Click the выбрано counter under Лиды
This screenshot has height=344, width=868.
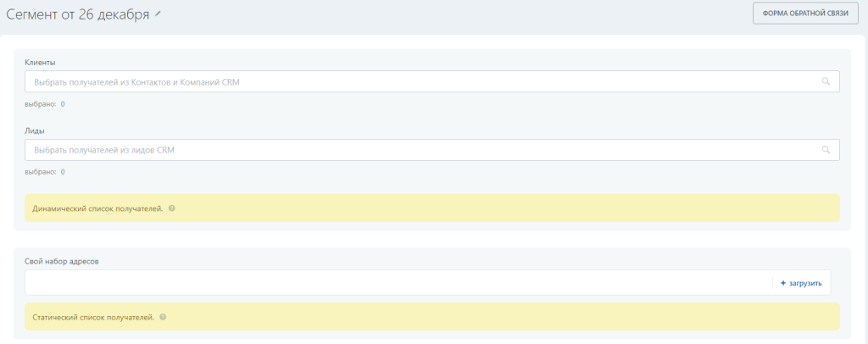45,172
